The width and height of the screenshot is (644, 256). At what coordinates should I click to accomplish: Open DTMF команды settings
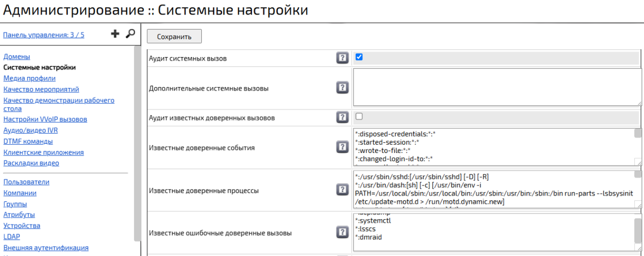[28, 141]
